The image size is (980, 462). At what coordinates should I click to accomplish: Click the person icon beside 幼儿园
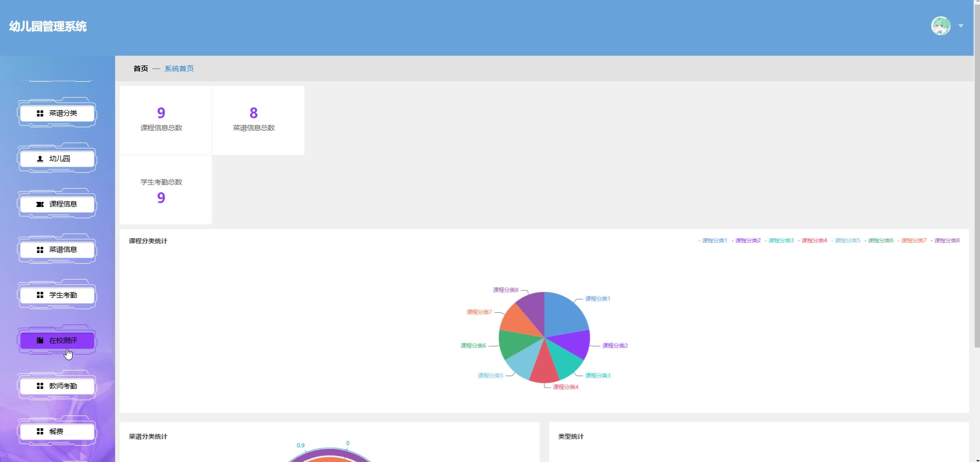(40, 159)
